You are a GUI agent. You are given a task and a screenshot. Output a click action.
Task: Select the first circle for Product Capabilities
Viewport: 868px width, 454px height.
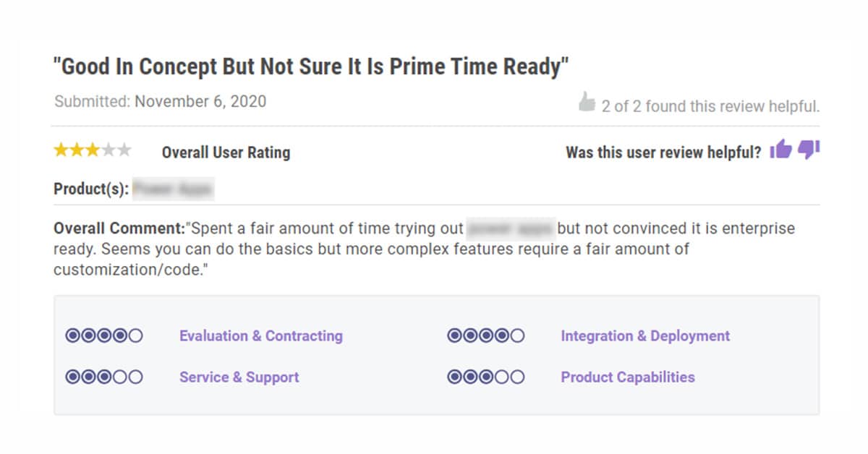coord(455,377)
